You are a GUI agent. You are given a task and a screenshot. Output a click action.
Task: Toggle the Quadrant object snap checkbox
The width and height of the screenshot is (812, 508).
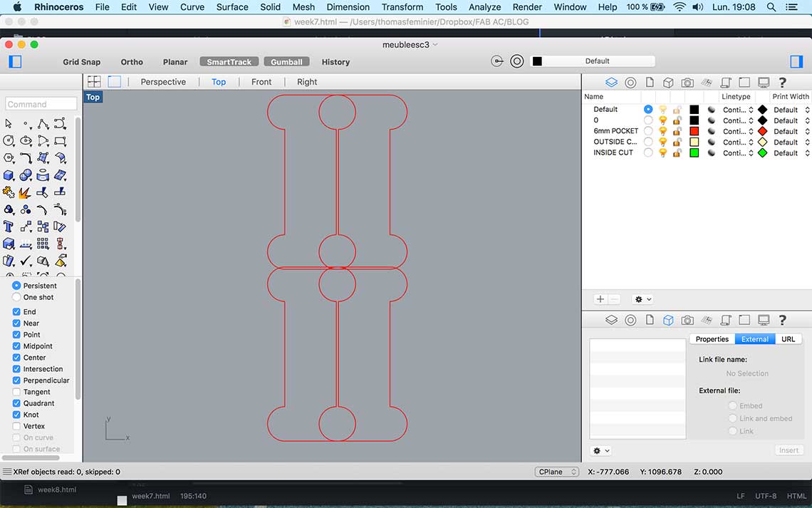(16, 403)
